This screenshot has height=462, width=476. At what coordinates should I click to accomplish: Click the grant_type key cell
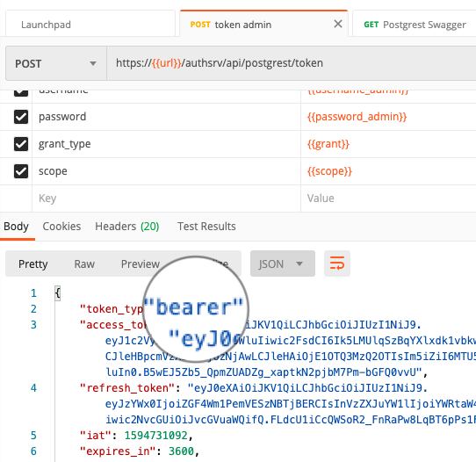point(166,144)
